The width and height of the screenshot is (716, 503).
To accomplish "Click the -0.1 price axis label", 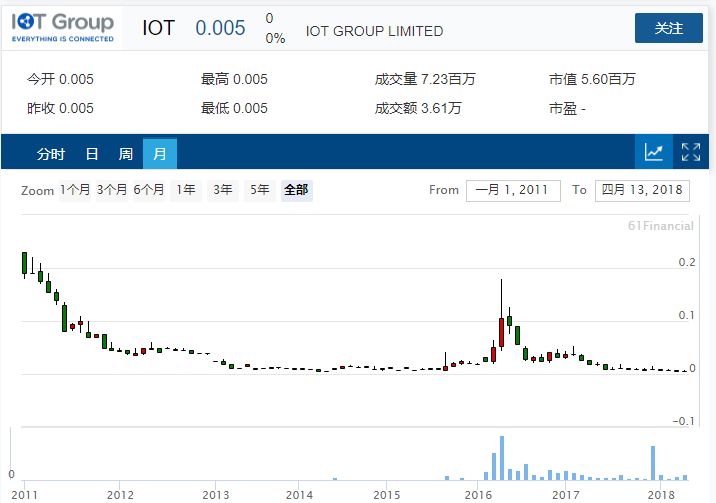I will pos(684,421).
